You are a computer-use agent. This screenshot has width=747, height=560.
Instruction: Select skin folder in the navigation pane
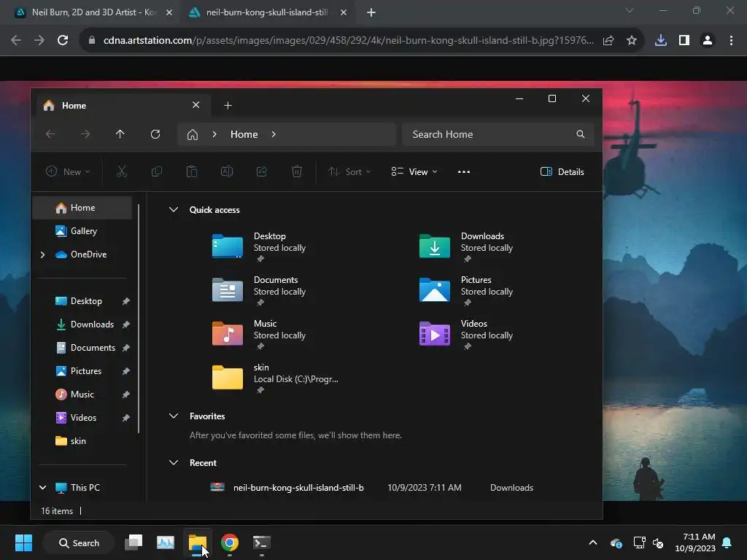(x=82, y=441)
